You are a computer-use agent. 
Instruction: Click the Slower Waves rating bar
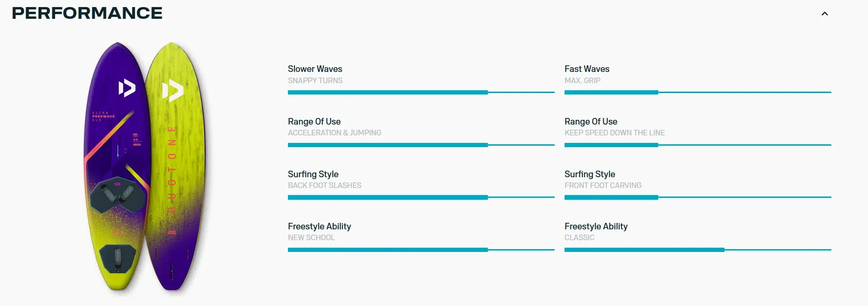pyautogui.click(x=421, y=93)
